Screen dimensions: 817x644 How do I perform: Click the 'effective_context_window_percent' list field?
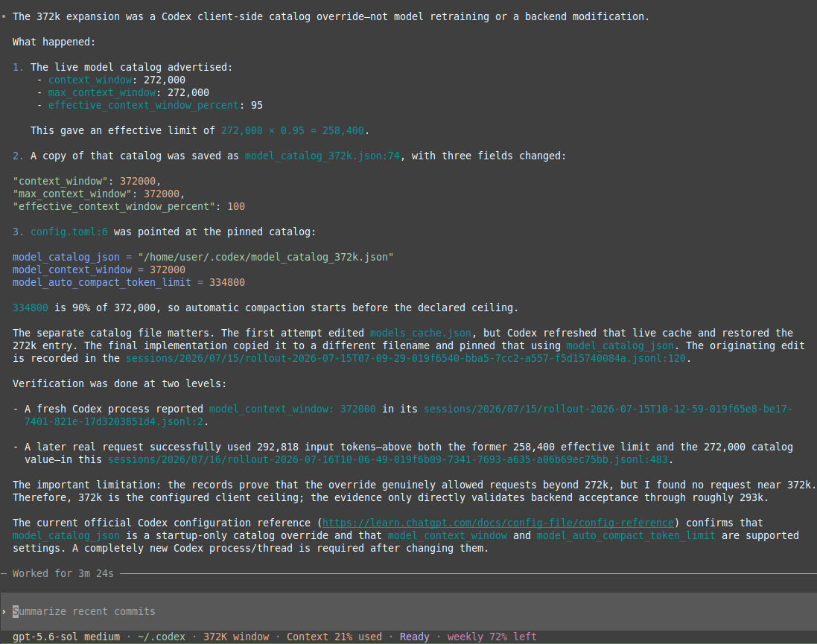pyautogui.click(x=143, y=105)
